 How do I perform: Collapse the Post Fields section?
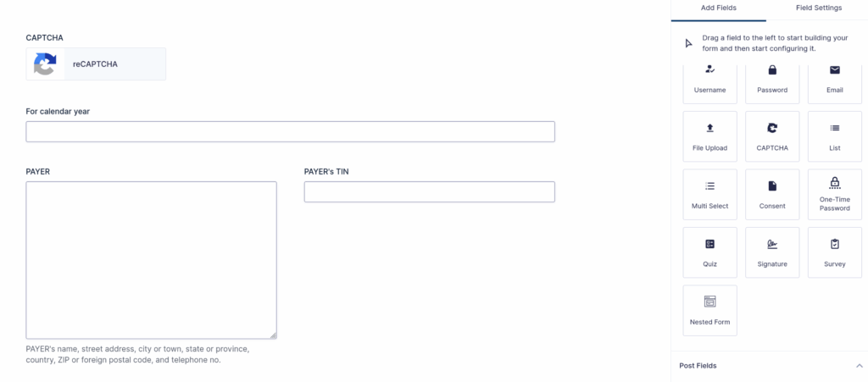click(x=860, y=366)
